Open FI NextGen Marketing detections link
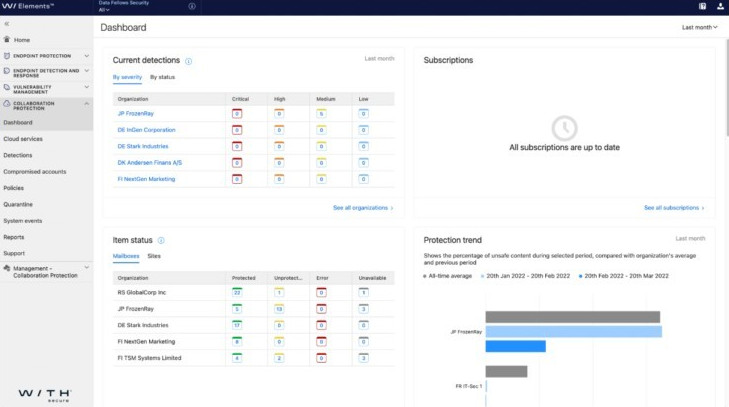This screenshot has width=729, height=407. 146,179
